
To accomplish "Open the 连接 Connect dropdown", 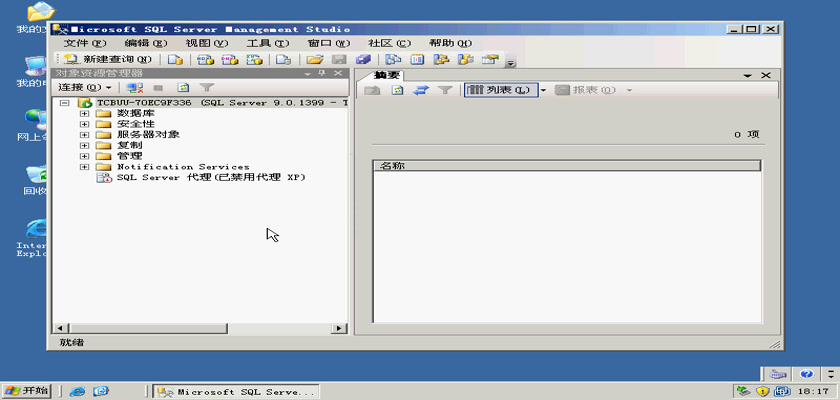I will coord(85,87).
